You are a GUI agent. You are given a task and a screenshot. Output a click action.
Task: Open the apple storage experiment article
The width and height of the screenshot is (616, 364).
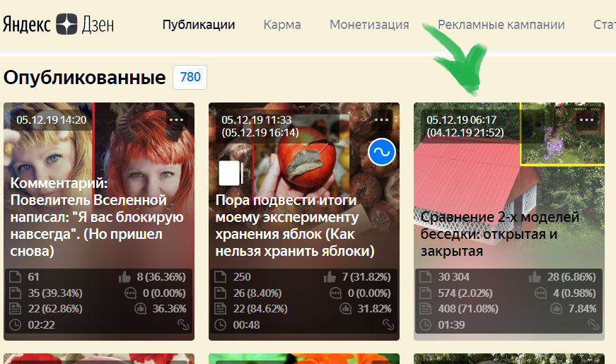295,225
